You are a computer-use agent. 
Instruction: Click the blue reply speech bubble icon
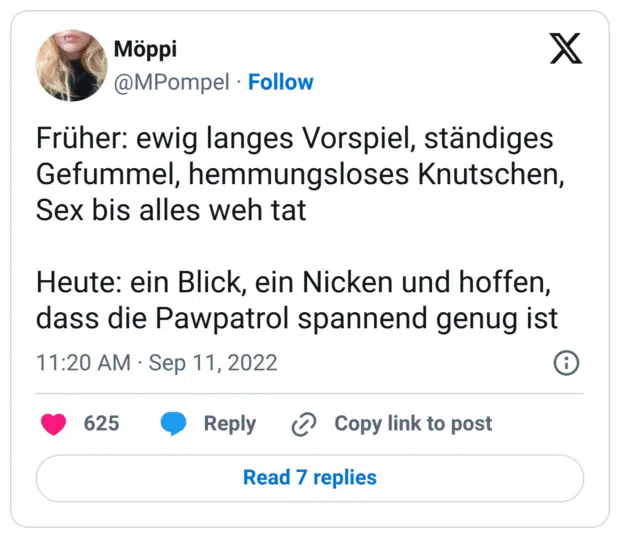174,424
